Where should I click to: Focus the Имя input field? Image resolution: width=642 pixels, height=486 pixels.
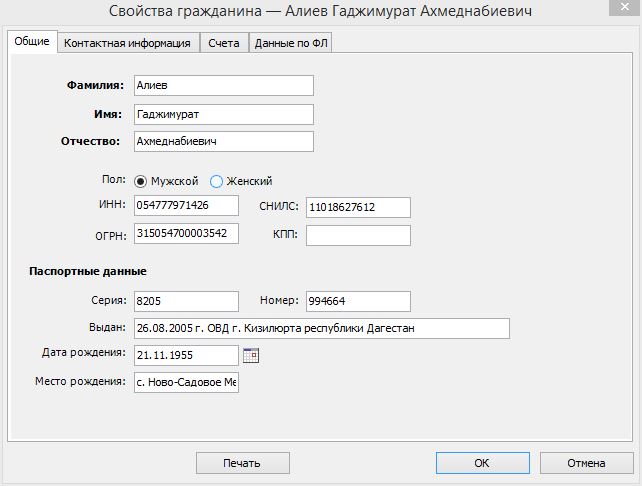[223, 114]
